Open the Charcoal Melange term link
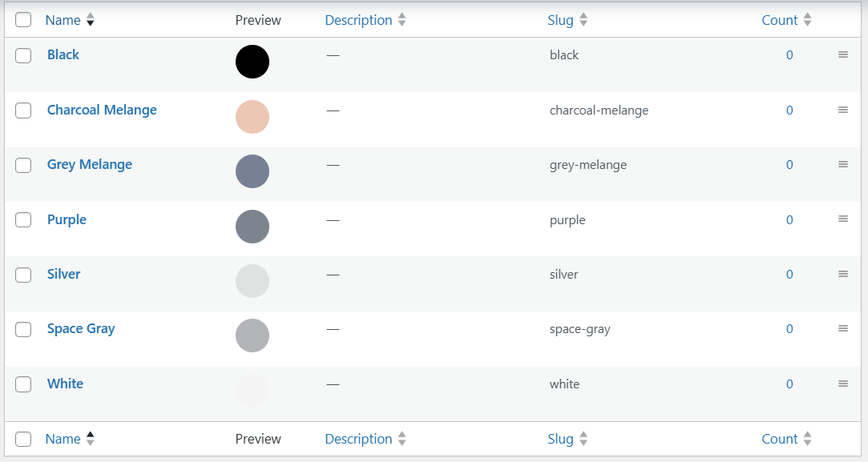868x462 pixels. tap(102, 110)
